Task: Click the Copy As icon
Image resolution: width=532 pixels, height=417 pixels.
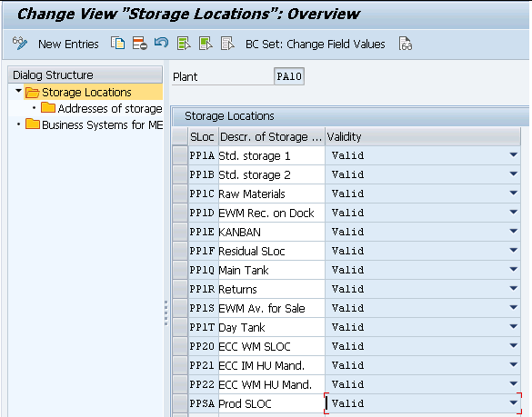Action: tap(117, 44)
